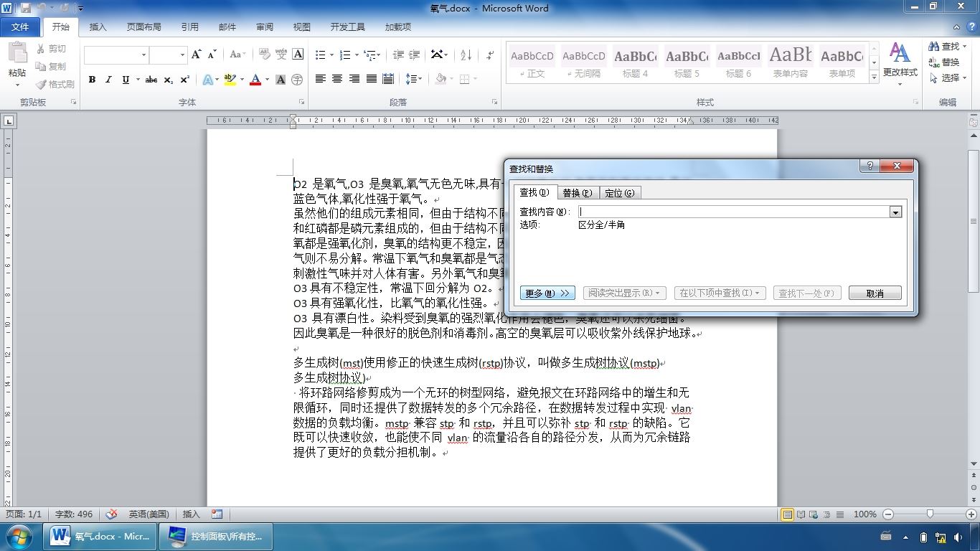This screenshot has width=980, height=551.
Task: Switch to full screen reading view
Action: (x=801, y=514)
